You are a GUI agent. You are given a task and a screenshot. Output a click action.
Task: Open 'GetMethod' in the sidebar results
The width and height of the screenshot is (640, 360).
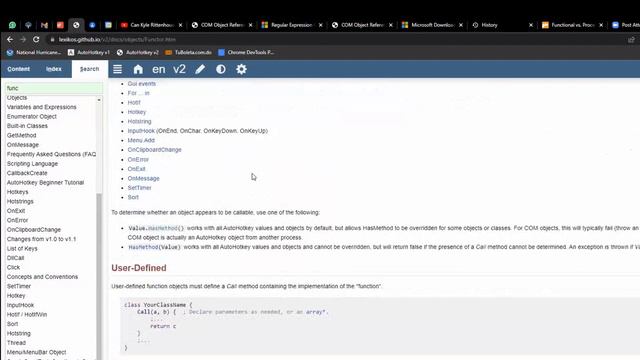(22, 135)
